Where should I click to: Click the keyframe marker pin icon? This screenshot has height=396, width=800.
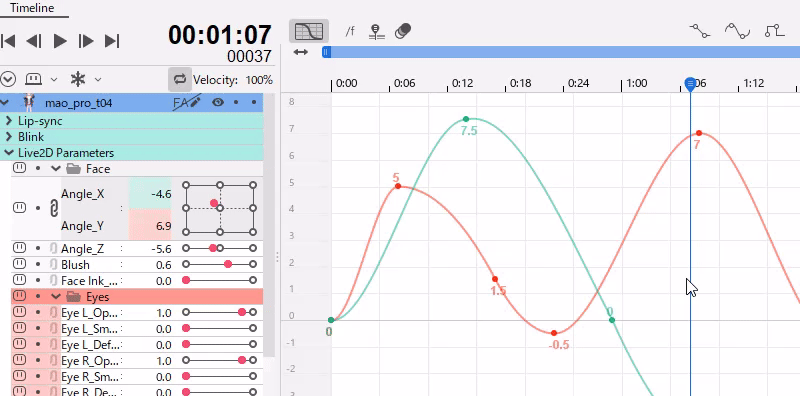pyautogui.click(x=377, y=32)
